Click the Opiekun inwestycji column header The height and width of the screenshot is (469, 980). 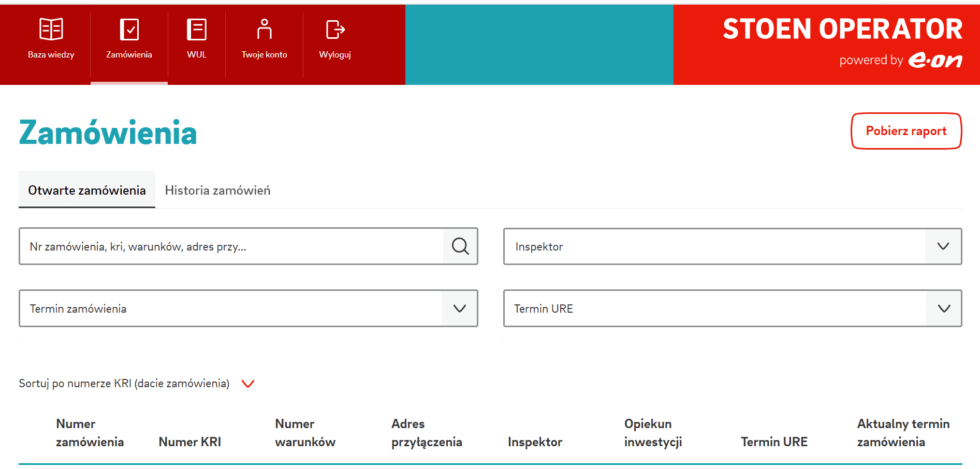click(x=652, y=433)
